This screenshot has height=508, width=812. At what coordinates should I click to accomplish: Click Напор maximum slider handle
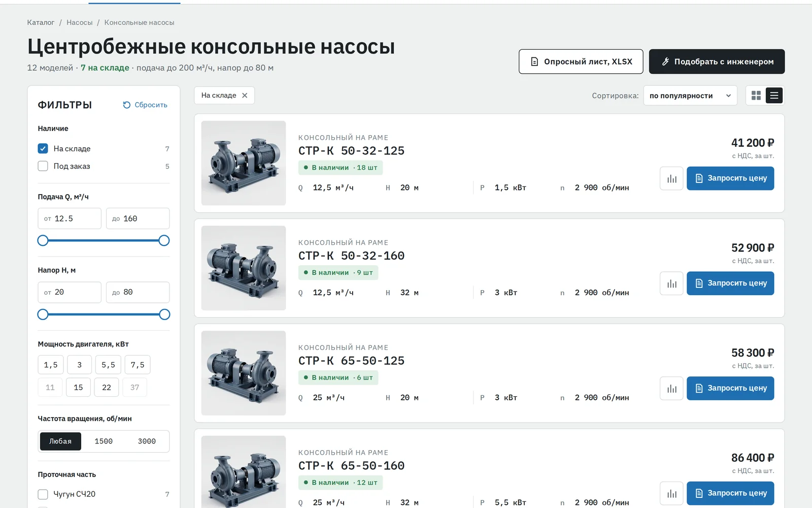click(x=164, y=314)
